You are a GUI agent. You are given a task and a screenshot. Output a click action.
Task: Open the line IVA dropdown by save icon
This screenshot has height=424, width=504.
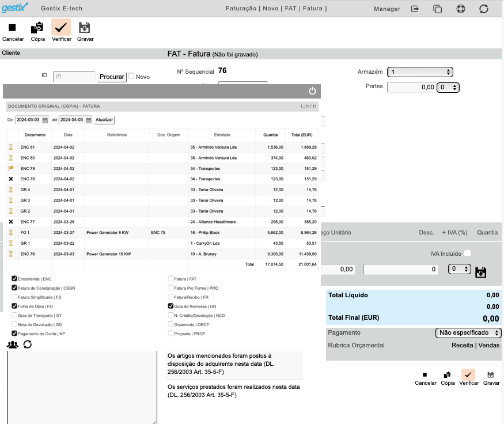[x=459, y=269]
